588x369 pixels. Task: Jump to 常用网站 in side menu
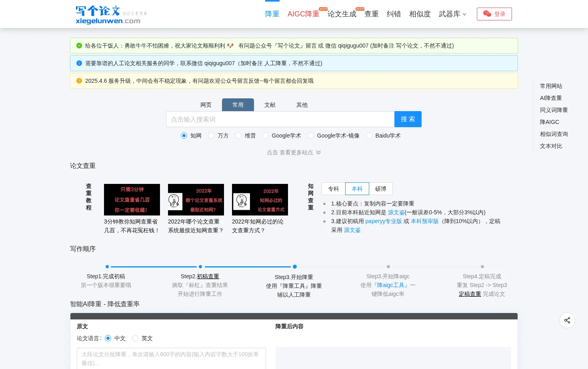[x=551, y=86]
